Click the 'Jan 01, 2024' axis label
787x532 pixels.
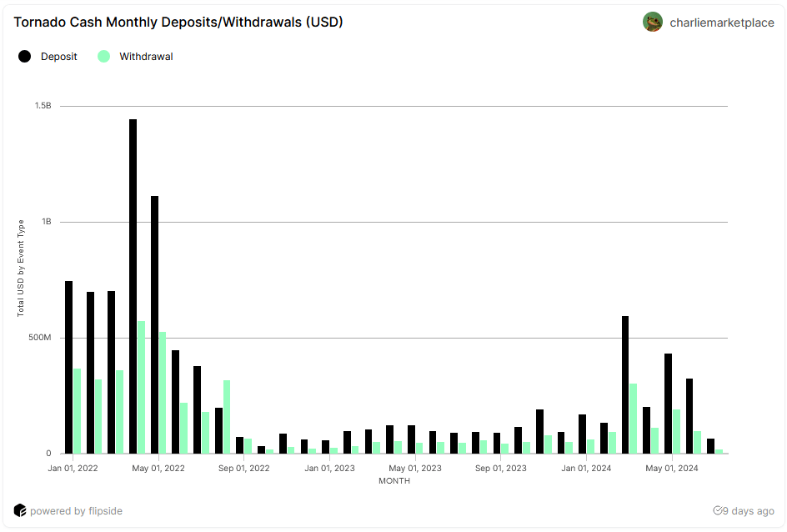[x=586, y=469]
